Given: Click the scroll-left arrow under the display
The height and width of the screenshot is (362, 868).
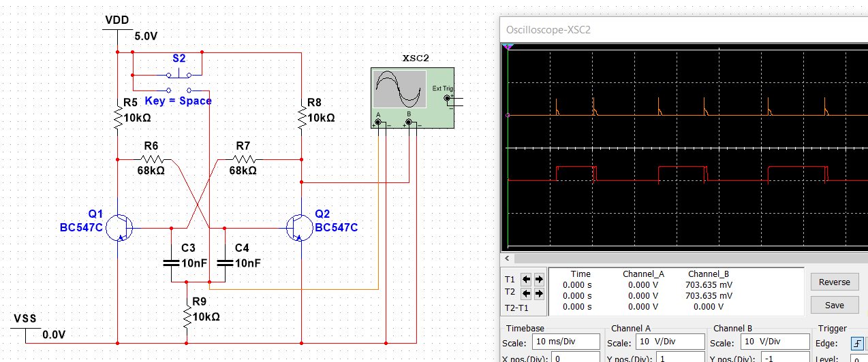Looking at the screenshot, I should coord(506,259).
